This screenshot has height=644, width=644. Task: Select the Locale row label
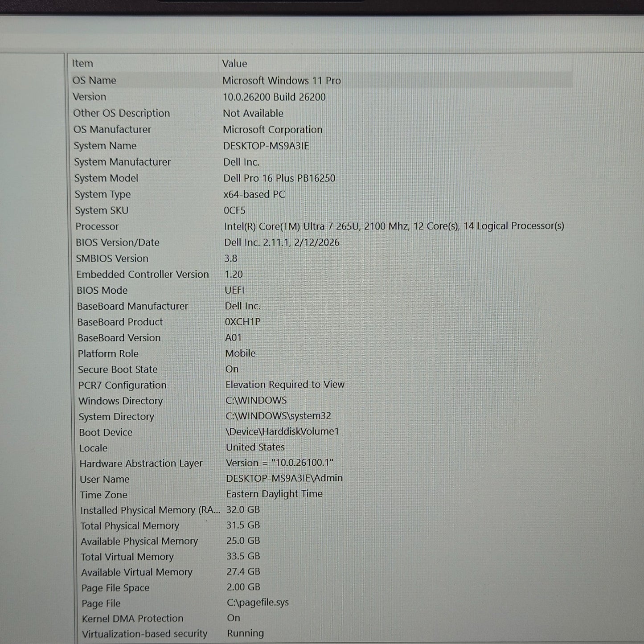coord(94,448)
